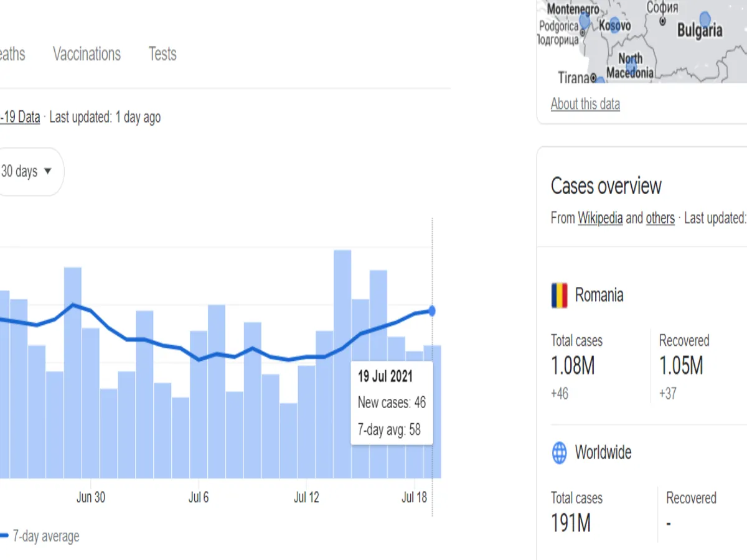Open the About this data link
The height and width of the screenshot is (560, 747).
click(585, 104)
